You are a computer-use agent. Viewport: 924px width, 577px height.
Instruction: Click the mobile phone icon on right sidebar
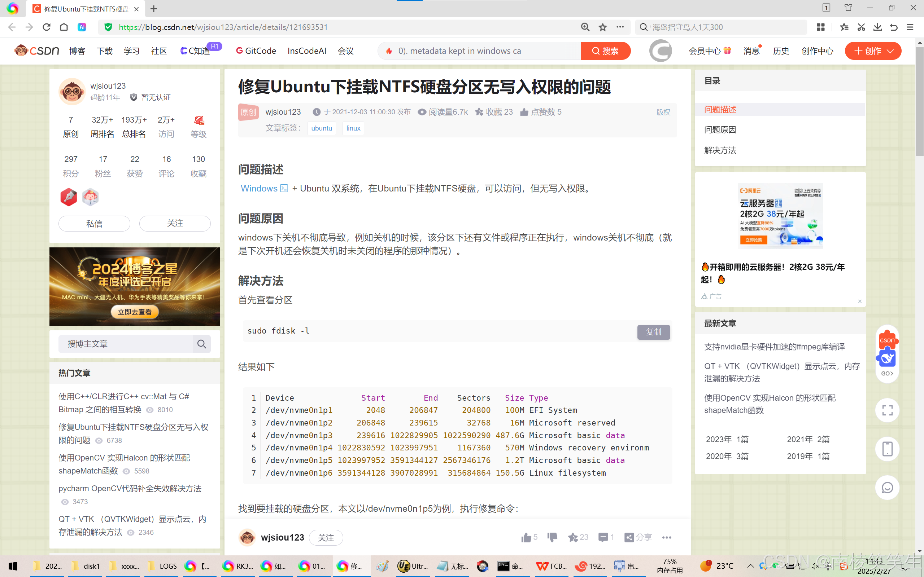[x=887, y=449]
